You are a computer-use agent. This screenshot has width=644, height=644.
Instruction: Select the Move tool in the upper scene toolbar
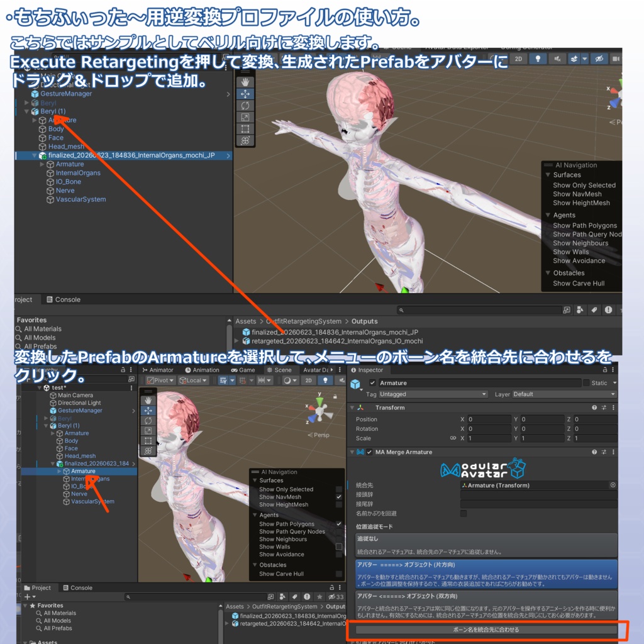[x=245, y=94]
